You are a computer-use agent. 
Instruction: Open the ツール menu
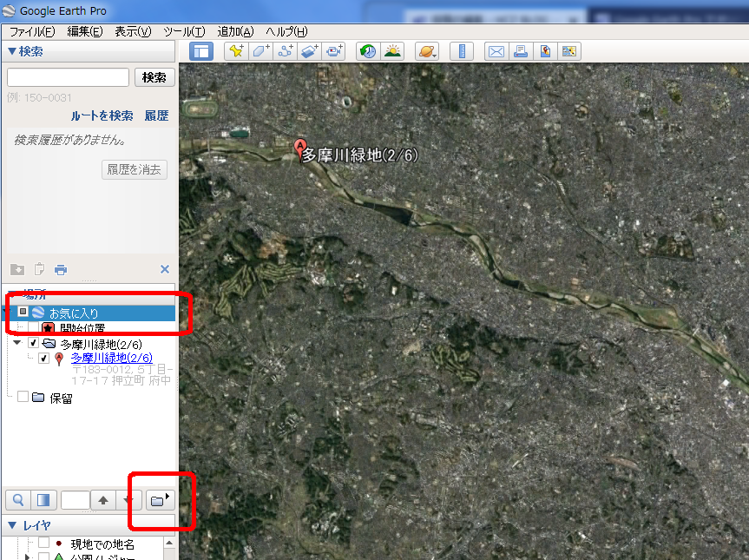point(184,31)
